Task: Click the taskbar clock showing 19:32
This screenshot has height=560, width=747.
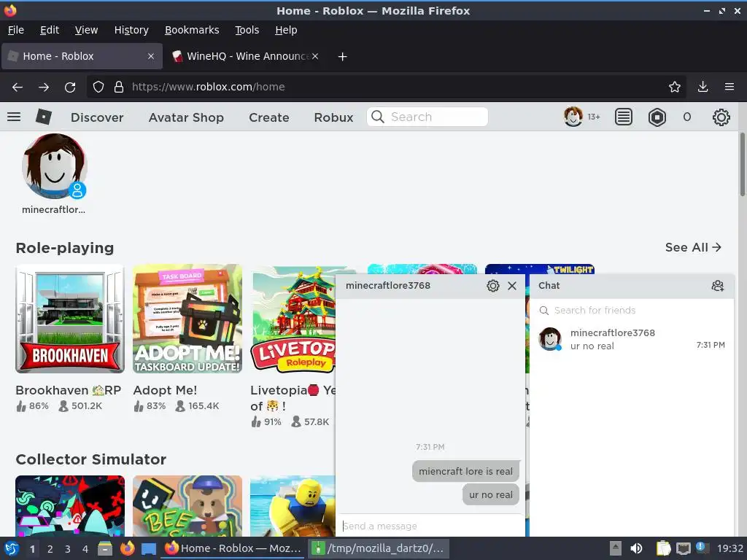Action: coord(729,548)
